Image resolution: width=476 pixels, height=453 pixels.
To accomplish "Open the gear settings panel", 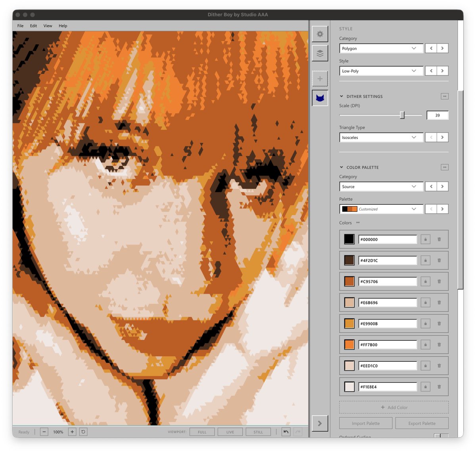I will [320, 34].
